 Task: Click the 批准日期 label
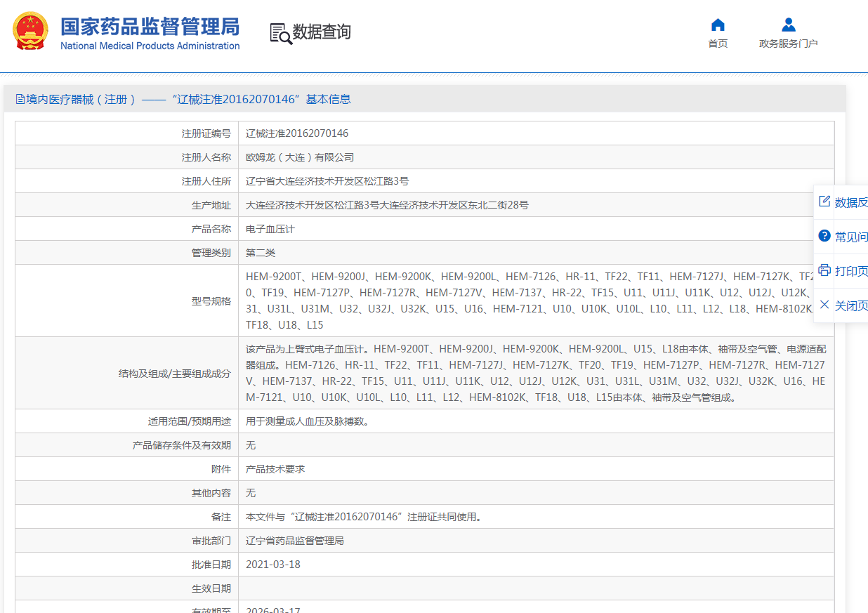(211, 565)
